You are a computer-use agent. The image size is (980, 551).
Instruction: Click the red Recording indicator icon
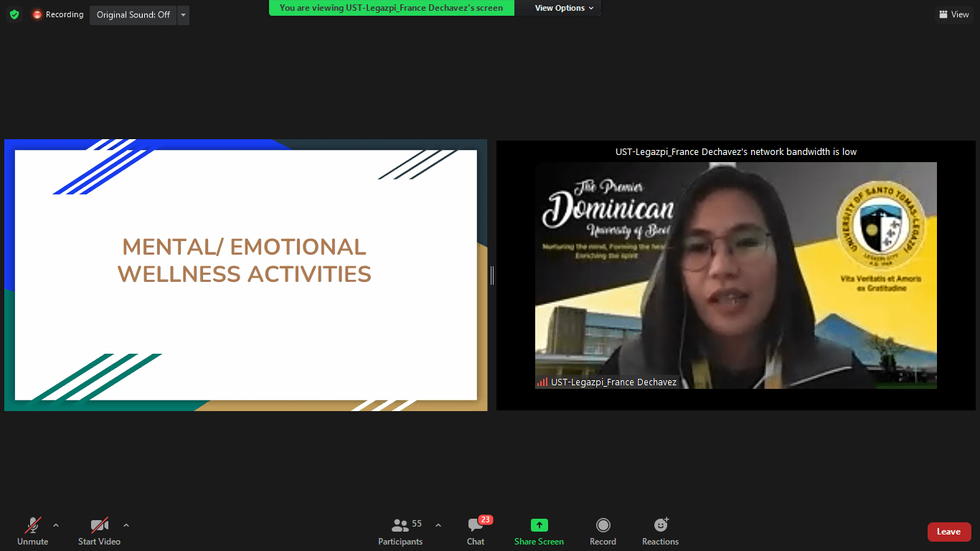click(x=37, y=14)
